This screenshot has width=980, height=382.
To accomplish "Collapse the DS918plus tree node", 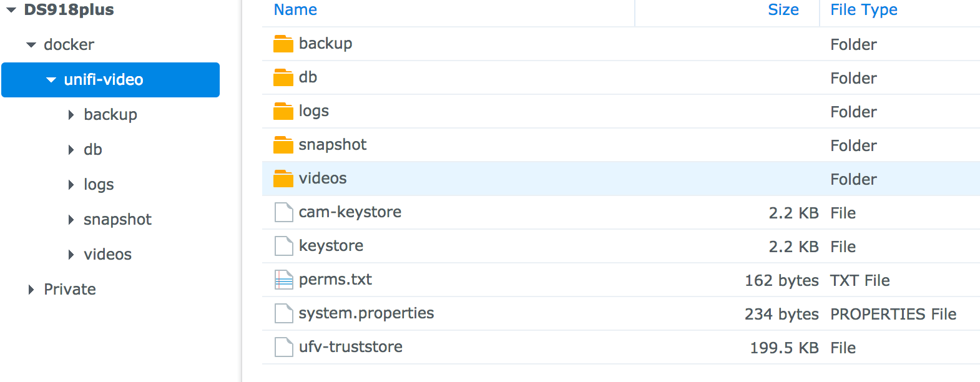I will pos(11,10).
